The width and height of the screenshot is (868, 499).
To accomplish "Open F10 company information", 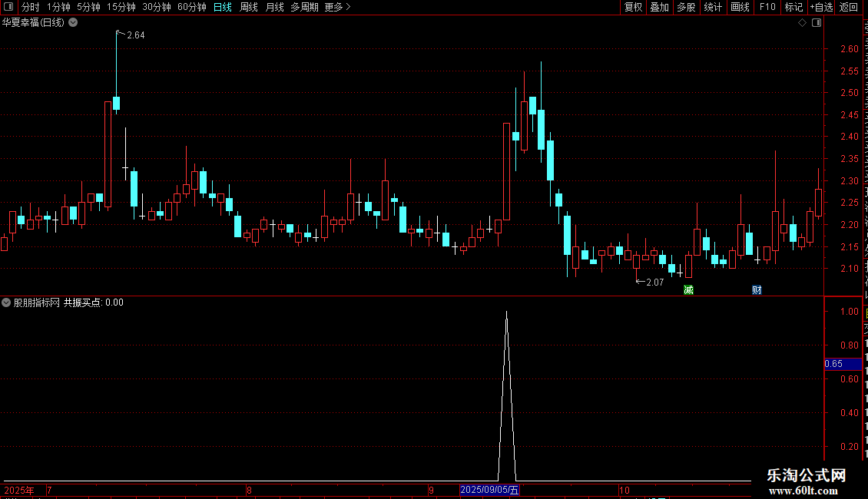I will pyautogui.click(x=767, y=7).
